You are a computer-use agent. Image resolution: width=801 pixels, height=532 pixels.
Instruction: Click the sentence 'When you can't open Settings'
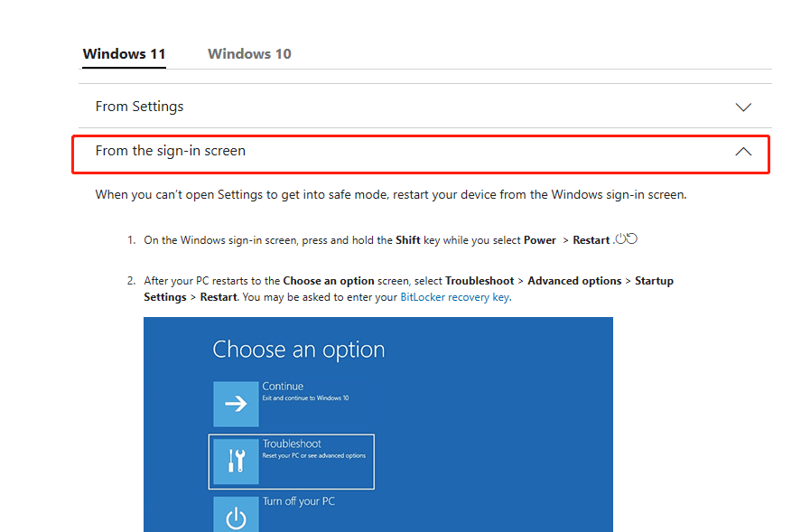coord(391,195)
